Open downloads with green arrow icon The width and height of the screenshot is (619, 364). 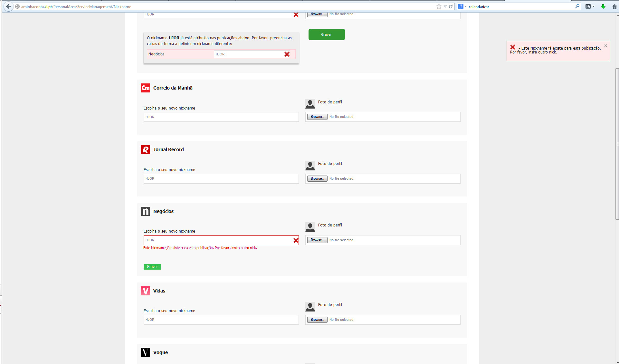click(x=603, y=6)
